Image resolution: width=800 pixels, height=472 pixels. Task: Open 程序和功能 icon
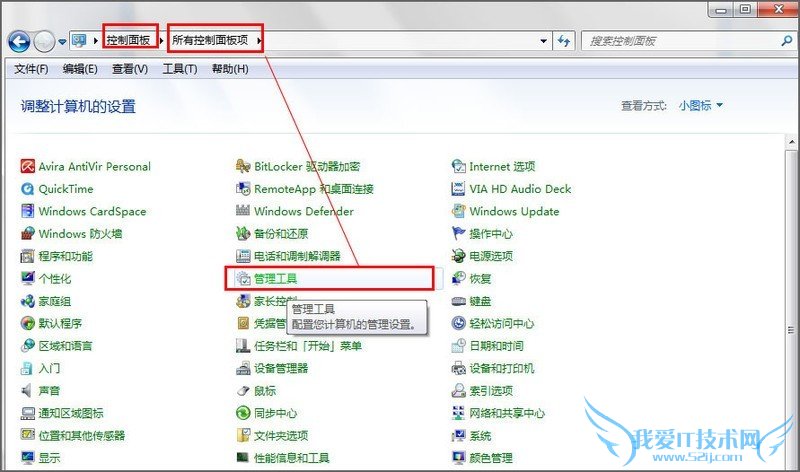pos(28,256)
